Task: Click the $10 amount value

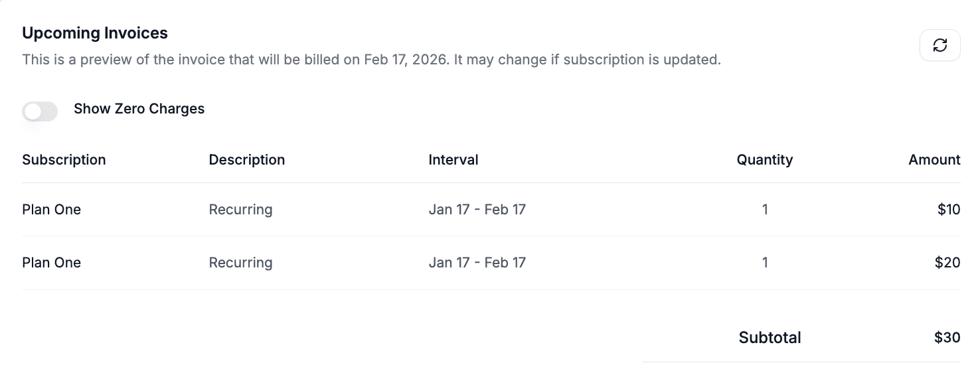Action: coord(949,210)
